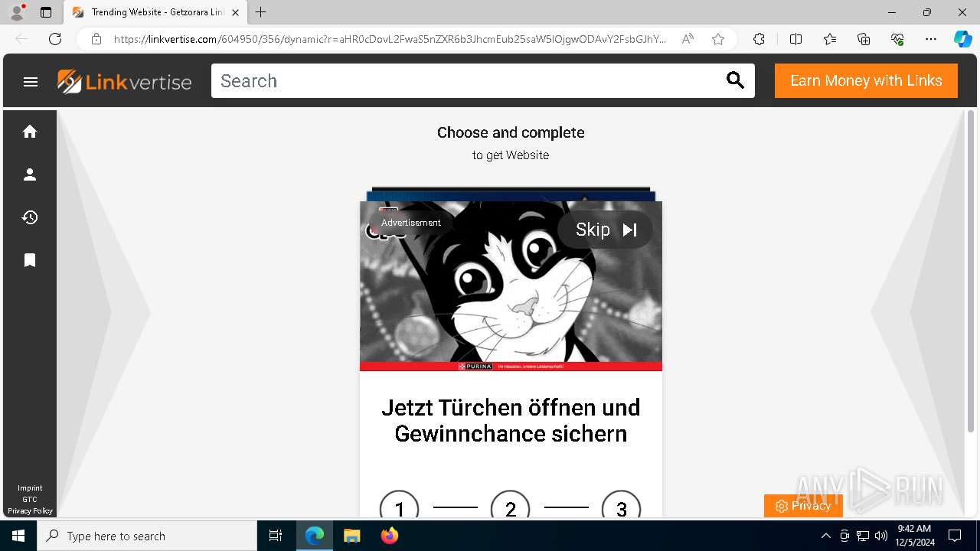
Task: Open Microsoft Edge from taskbar
Action: coord(315,536)
